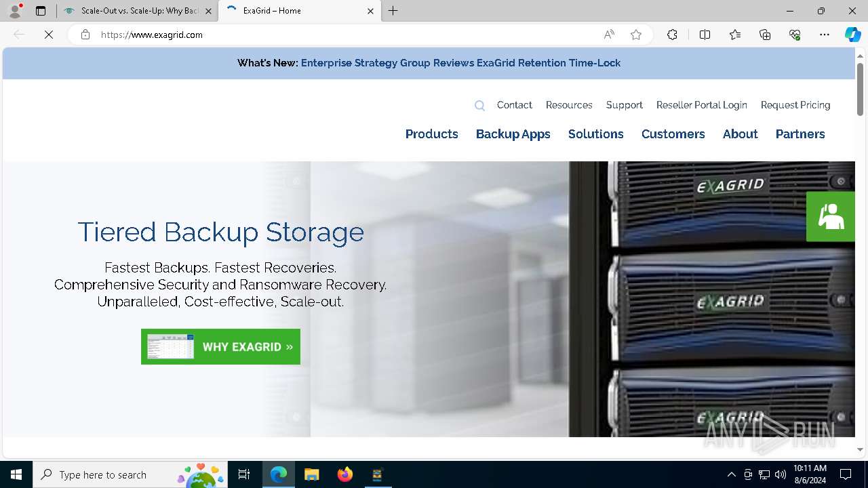Open the network status tray icon
This screenshot has width=868, height=488.
pyautogui.click(x=764, y=474)
